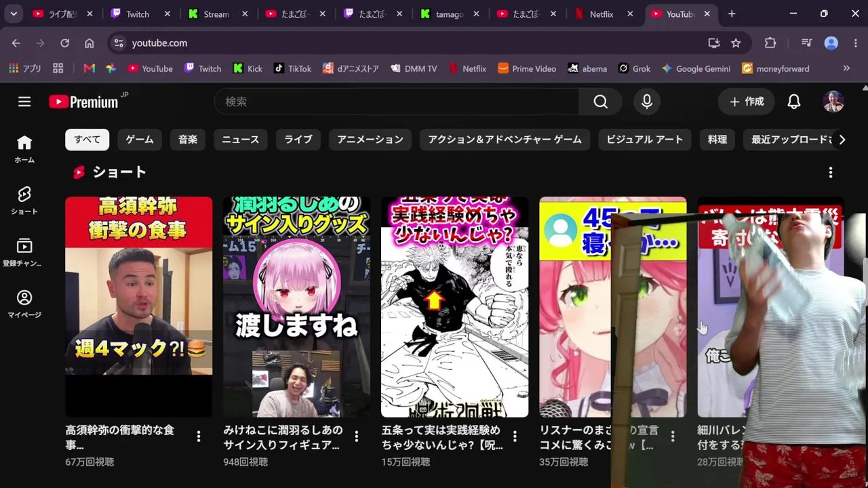Open マイページ in the sidebar
Screen dimensions: 868x488
click(x=24, y=304)
